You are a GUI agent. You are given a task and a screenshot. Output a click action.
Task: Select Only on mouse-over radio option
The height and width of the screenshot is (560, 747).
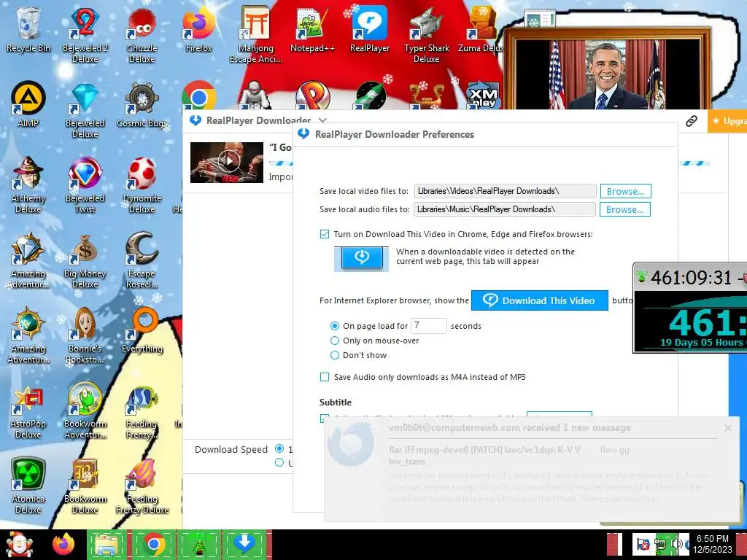[334, 341]
